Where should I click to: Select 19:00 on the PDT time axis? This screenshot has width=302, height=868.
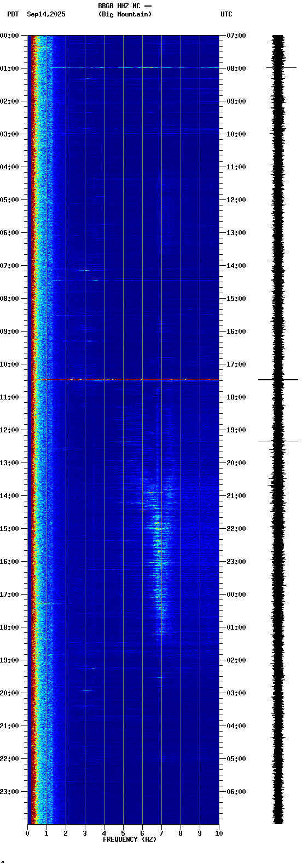click(9, 660)
